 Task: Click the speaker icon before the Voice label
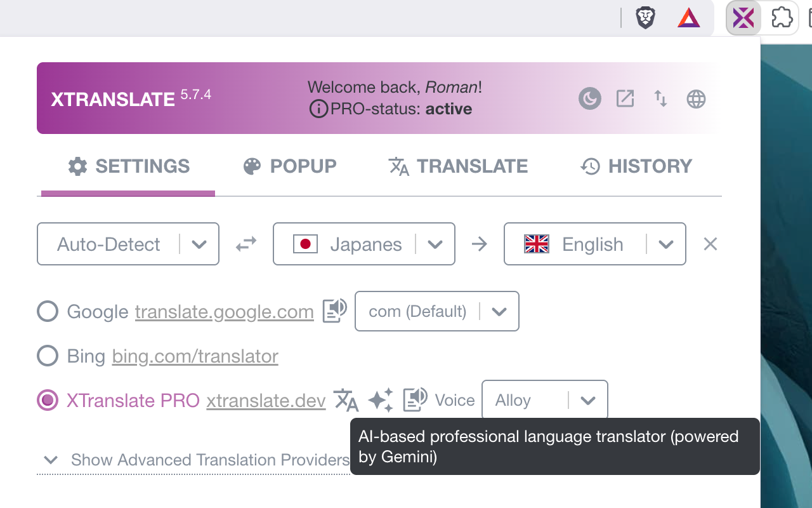(415, 399)
